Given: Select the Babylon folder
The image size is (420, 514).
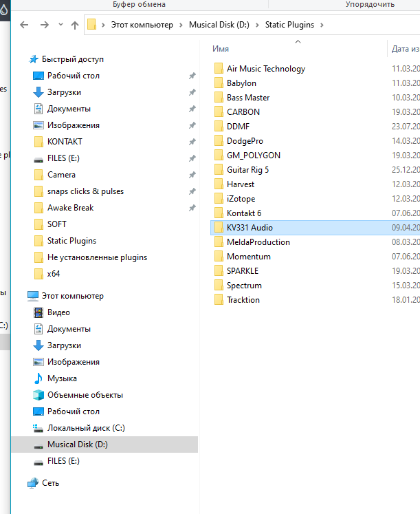Looking at the screenshot, I should click(241, 83).
